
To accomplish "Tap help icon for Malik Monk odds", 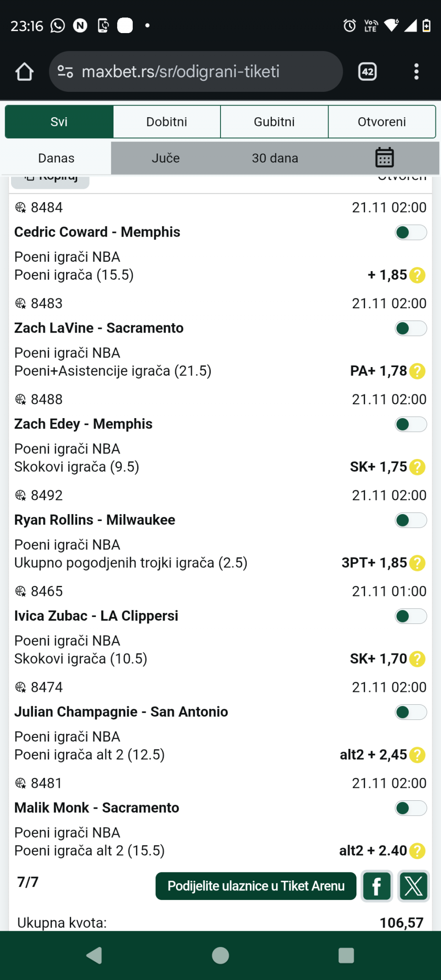I will 417,851.
